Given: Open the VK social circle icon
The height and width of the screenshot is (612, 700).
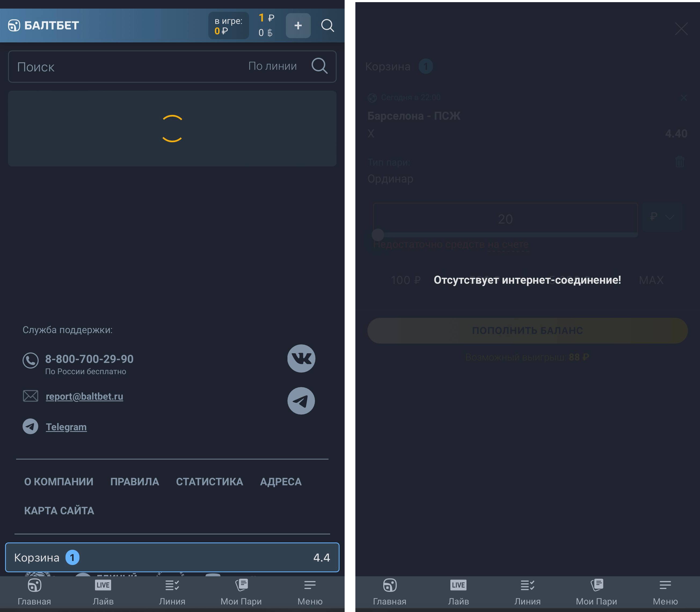Looking at the screenshot, I should point(301,358).
